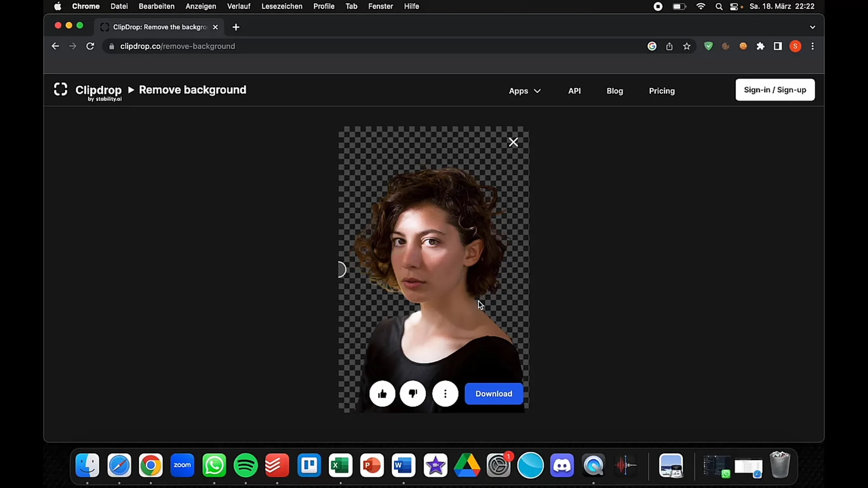Click the thumbs up feedback button
This screenshot has width=868, height=488.
[x=382, y=394]
